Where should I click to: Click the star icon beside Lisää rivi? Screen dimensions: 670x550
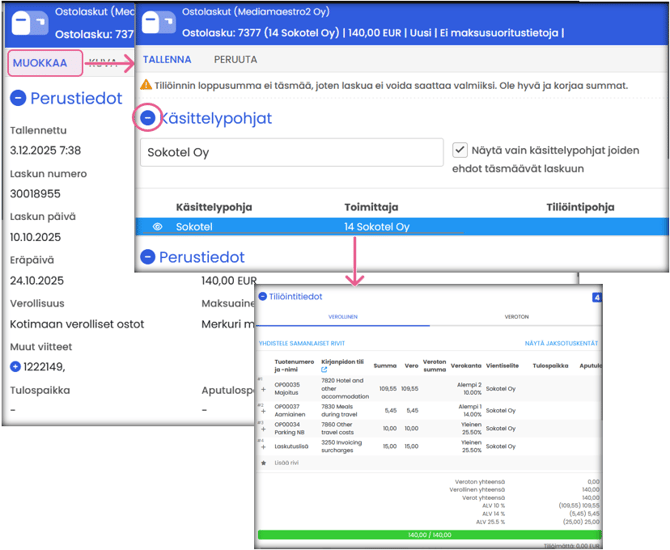[263, 464]
